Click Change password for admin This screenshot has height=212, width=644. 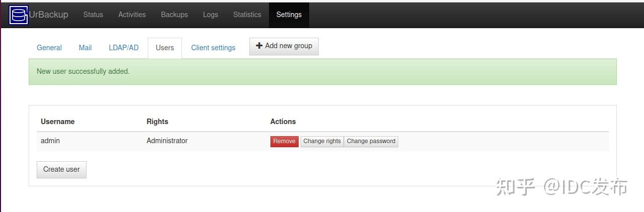371,141
